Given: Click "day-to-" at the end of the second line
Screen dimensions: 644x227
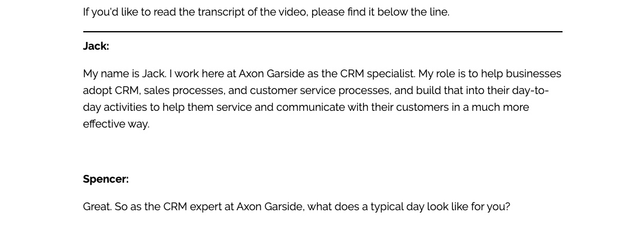Looking at the screenshot, I should coord(530,90).
